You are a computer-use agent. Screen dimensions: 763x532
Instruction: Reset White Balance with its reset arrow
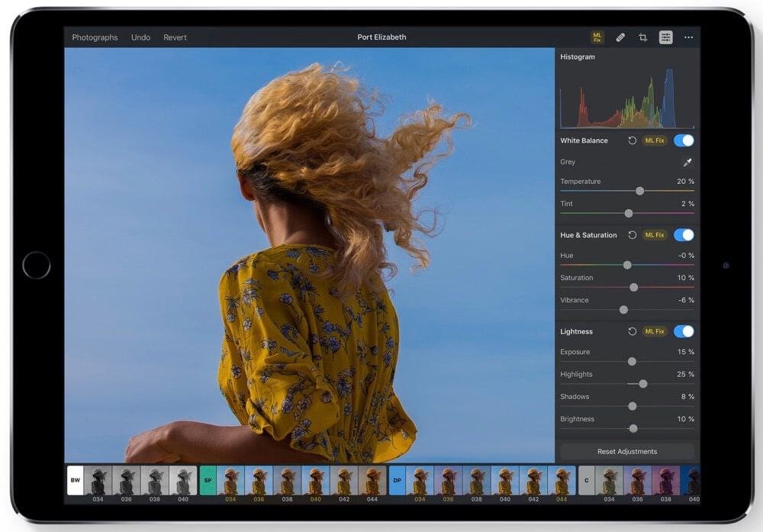633,140
